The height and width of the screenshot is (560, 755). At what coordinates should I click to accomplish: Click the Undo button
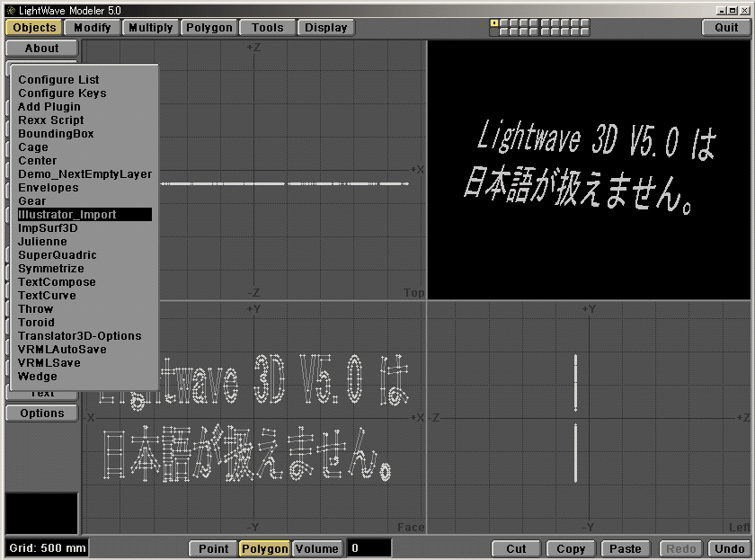click(729, 548)
